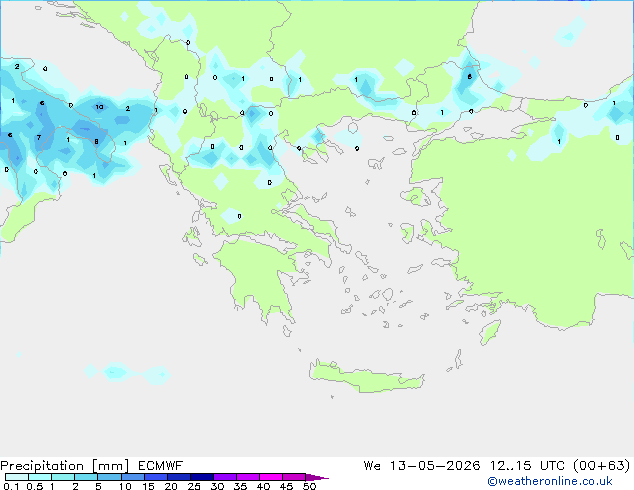This screenshot has height=490, width=634.
Task: Click the '20' legend scale label
Action: (171, 486)
